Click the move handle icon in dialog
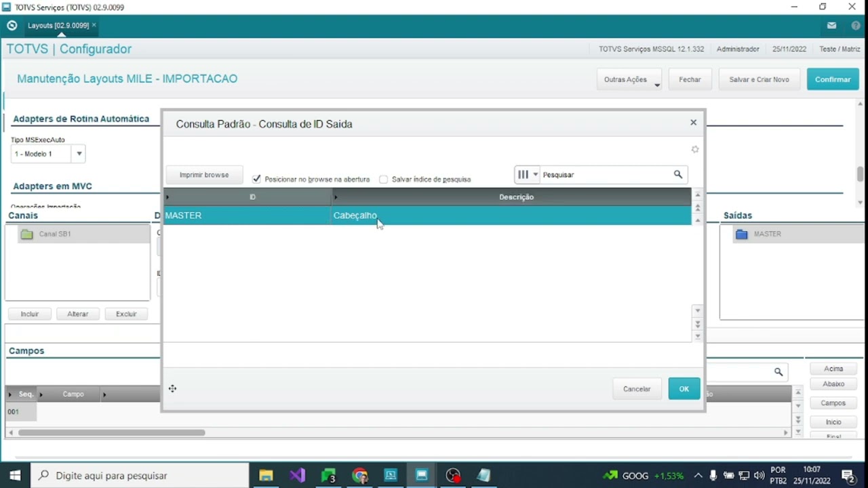The width and height of the screenshot is (868, 488). (x=173, y=388)
